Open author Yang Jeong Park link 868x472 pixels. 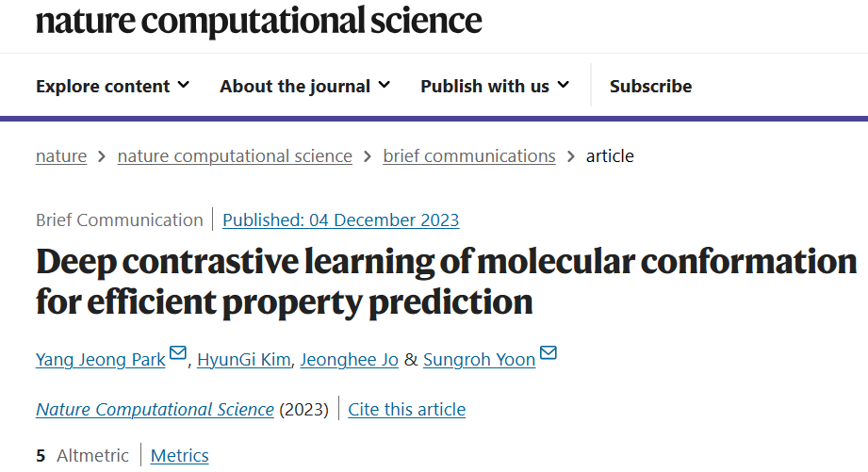tap(100, 360)
